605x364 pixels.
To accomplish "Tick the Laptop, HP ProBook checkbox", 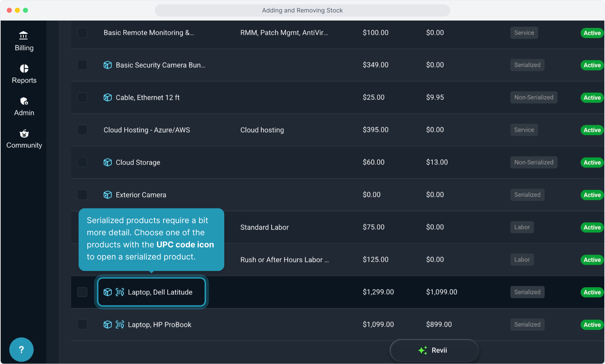I will (x=82, y=325).
